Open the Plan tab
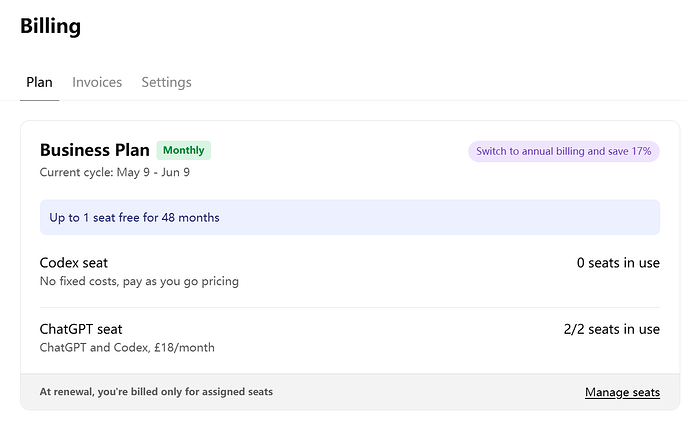 point(39,82)
